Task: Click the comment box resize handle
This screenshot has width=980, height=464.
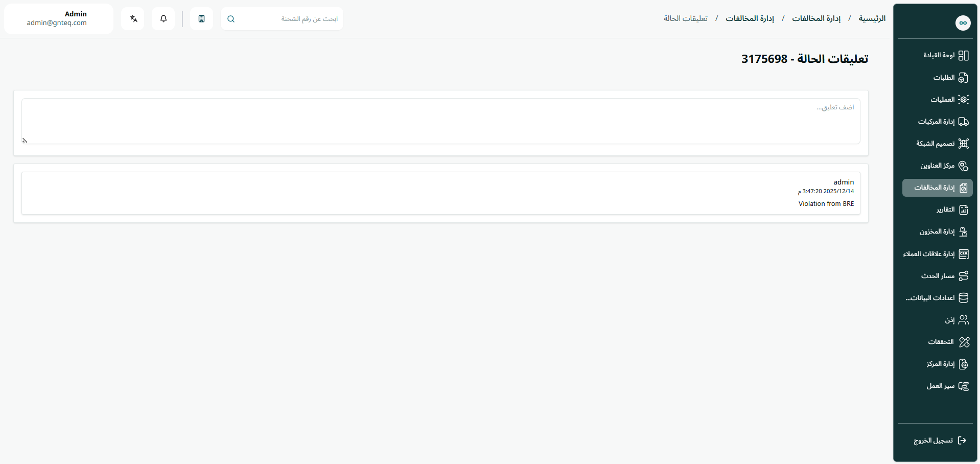Action: 25,141
